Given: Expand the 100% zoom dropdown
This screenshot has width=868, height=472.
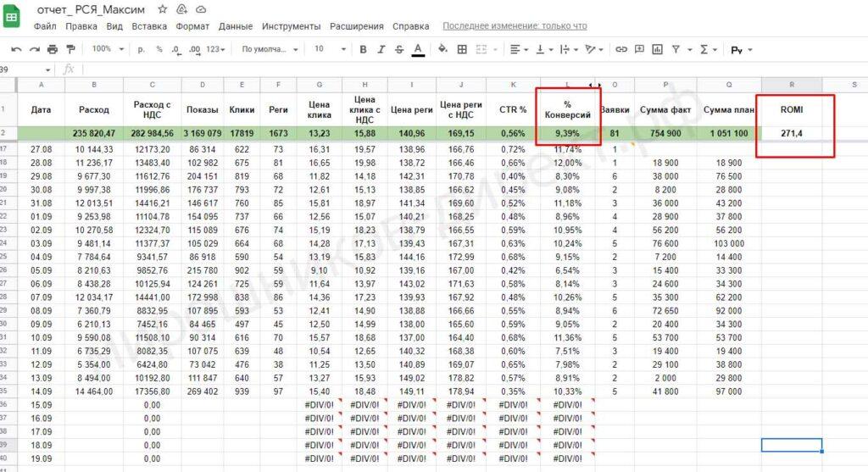Looking at the screenshot, I should tap(107, 50).
